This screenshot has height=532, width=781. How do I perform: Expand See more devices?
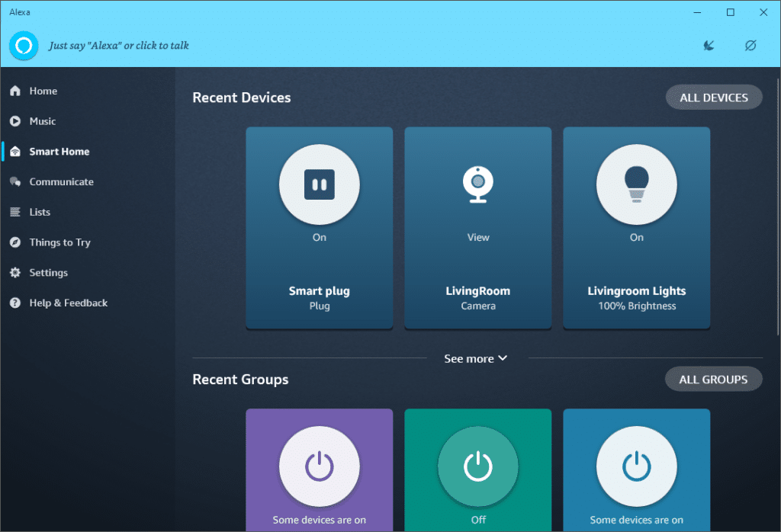click(x=476, y=359)
